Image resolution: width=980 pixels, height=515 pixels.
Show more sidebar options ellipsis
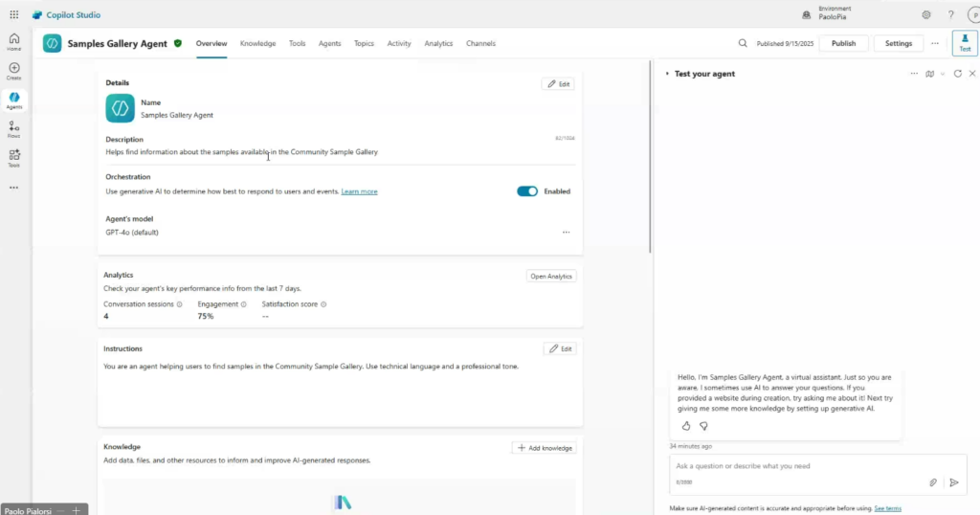13,188
